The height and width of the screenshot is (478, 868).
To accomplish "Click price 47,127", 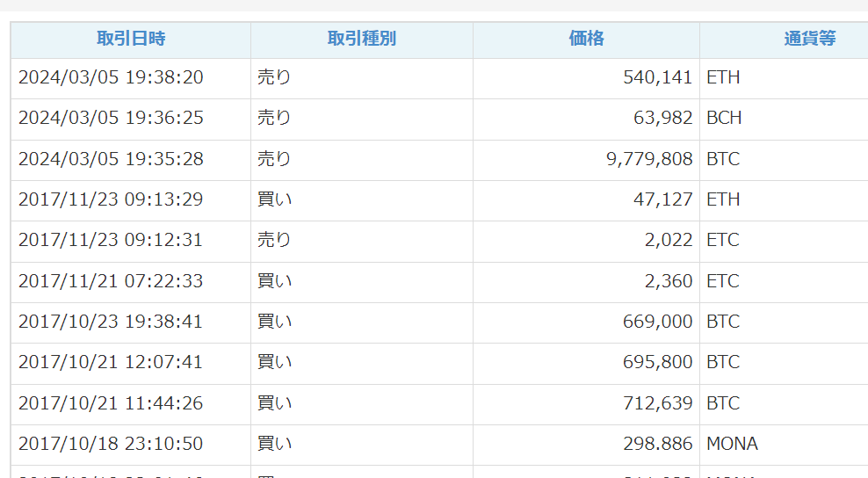I will [x=662, y=199].
